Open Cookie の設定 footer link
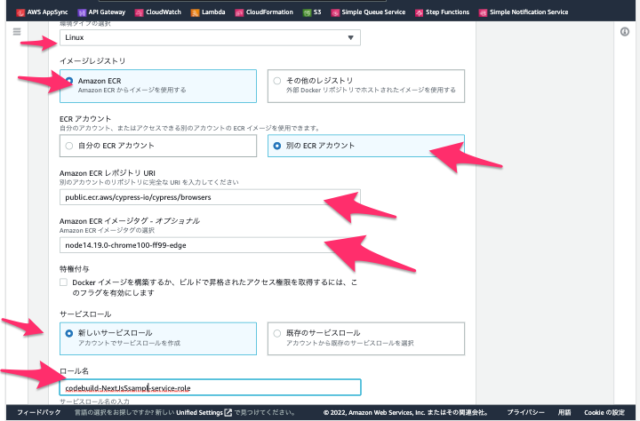Image resolution: width=640 pixels, height=421 pixels. coord(604,412)
